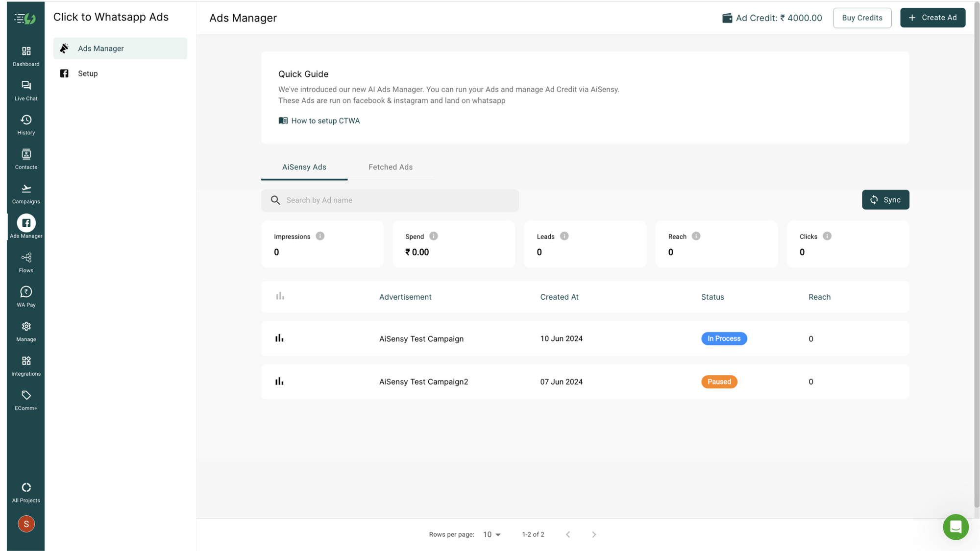Click Buy Credits button

coord(862,18)
